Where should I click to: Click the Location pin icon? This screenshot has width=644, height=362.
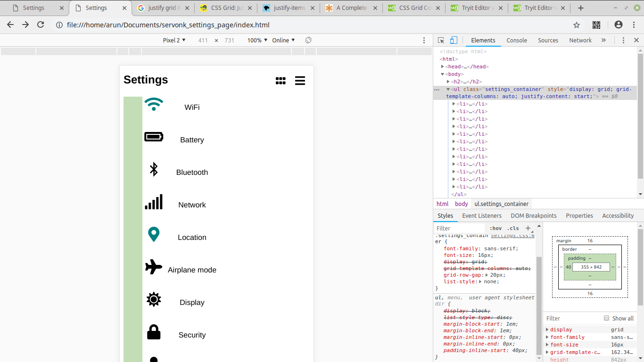point(154,234)
